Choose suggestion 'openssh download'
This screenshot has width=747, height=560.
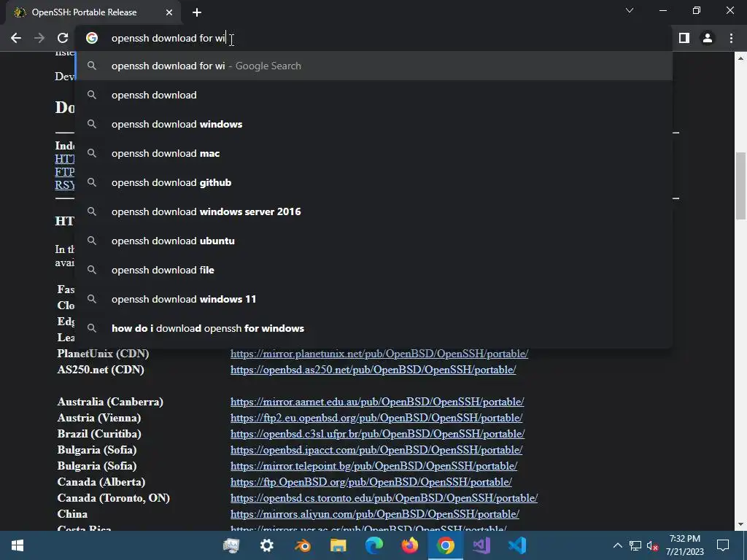tap(374, 95)
